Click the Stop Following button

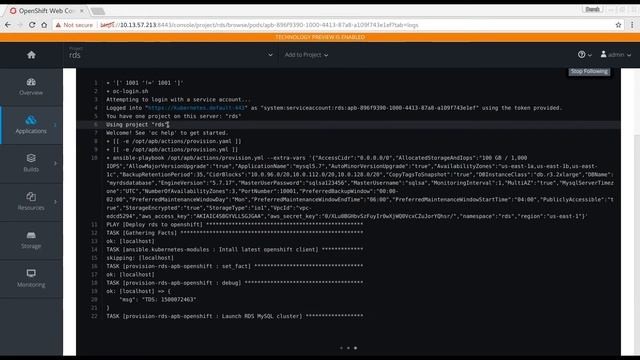(589, 71)
